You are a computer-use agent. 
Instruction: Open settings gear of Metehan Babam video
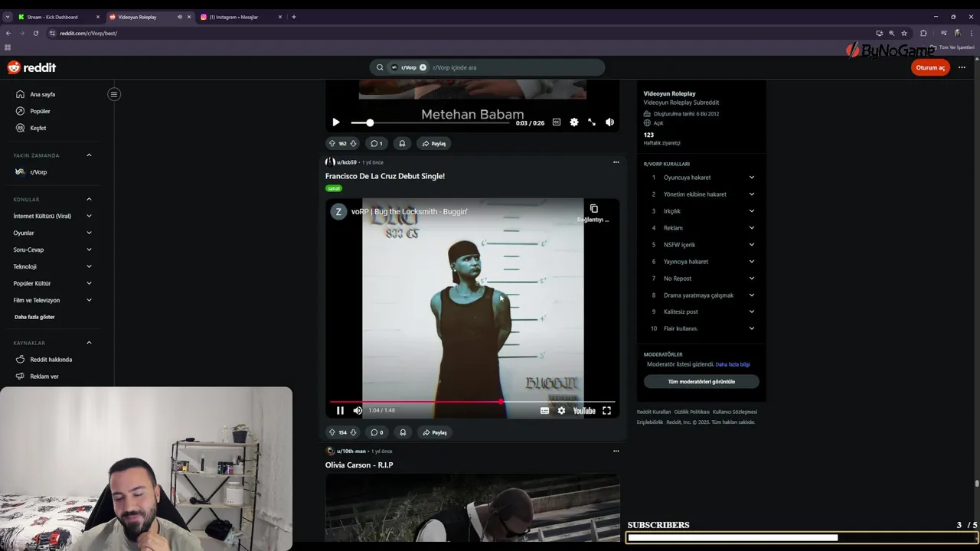click(574, 122)
